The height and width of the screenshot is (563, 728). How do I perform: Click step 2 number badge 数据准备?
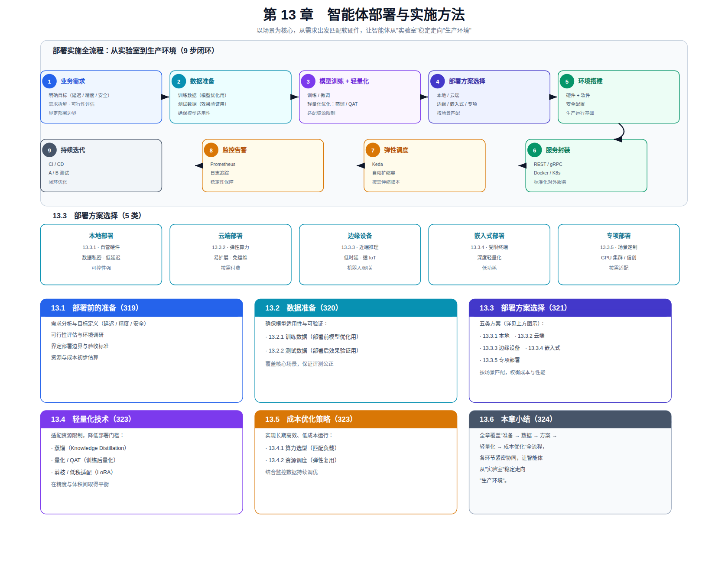pyautogui.click(x=179, y=81)
